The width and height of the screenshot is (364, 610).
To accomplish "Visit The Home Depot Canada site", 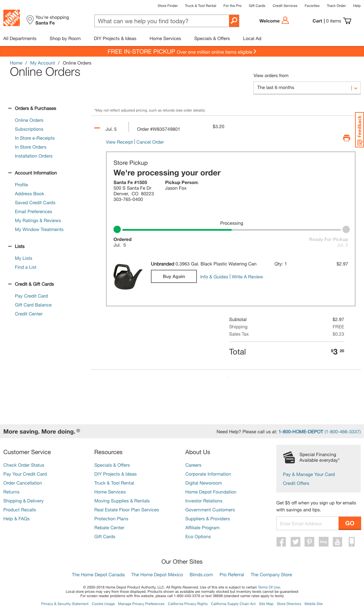I will [x=98, y=575].
